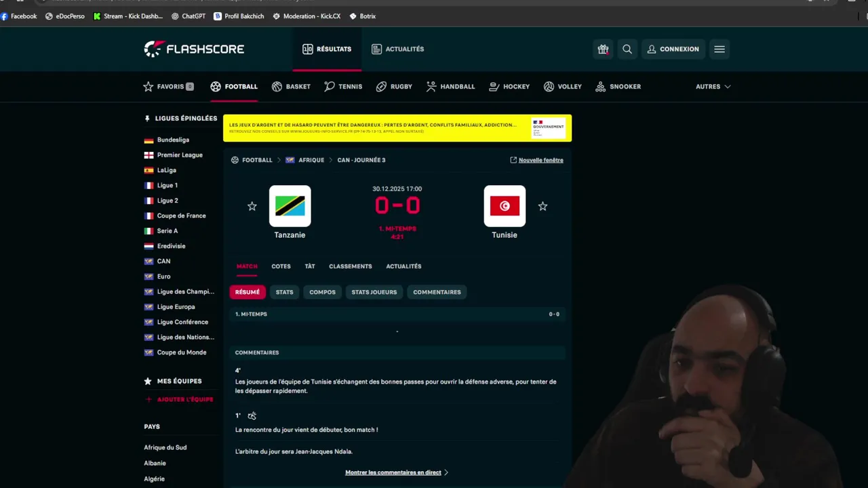Open the gift box icon in header
This screenshot has width=868, height=488.
(603, 49)
